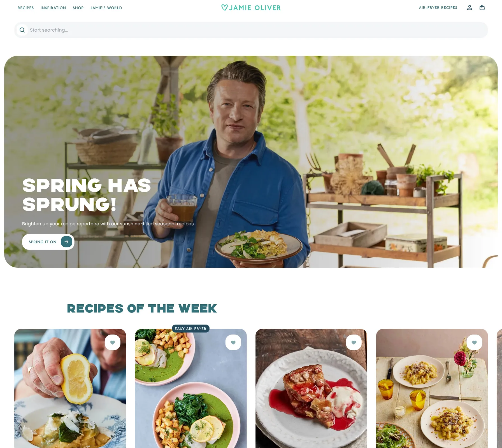Heart the gnocchi table recipe card
Screen dimensions: 502x448
(x=474, y=342)
